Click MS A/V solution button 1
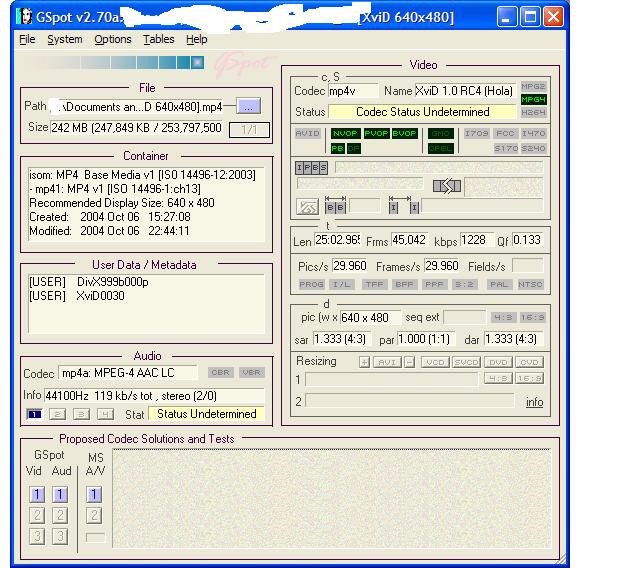640x568 pixels. point(94,495)
